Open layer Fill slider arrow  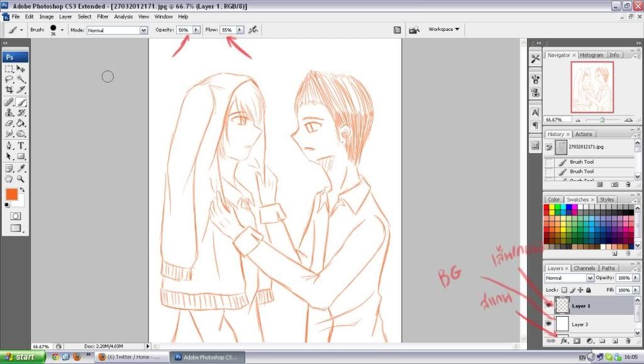coord(636,290)
